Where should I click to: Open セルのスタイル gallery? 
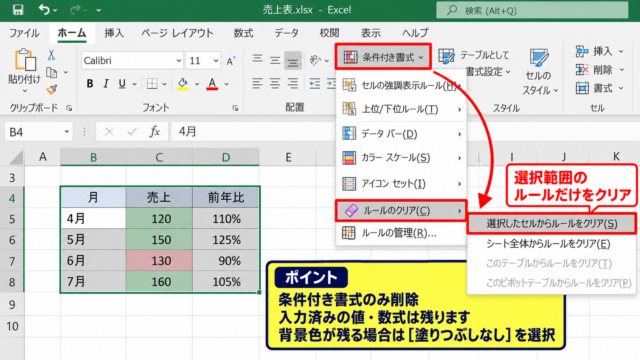click(539, 72)
